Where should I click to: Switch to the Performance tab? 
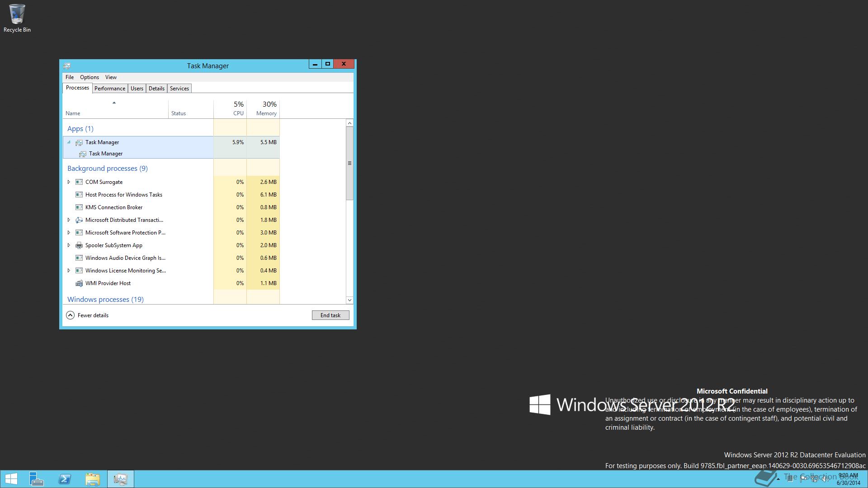pyautogui.click(x=110, y=89)
